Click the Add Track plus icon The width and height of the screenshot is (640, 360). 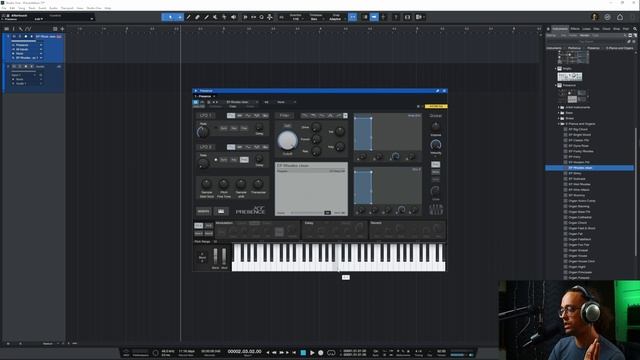[62, 29]
